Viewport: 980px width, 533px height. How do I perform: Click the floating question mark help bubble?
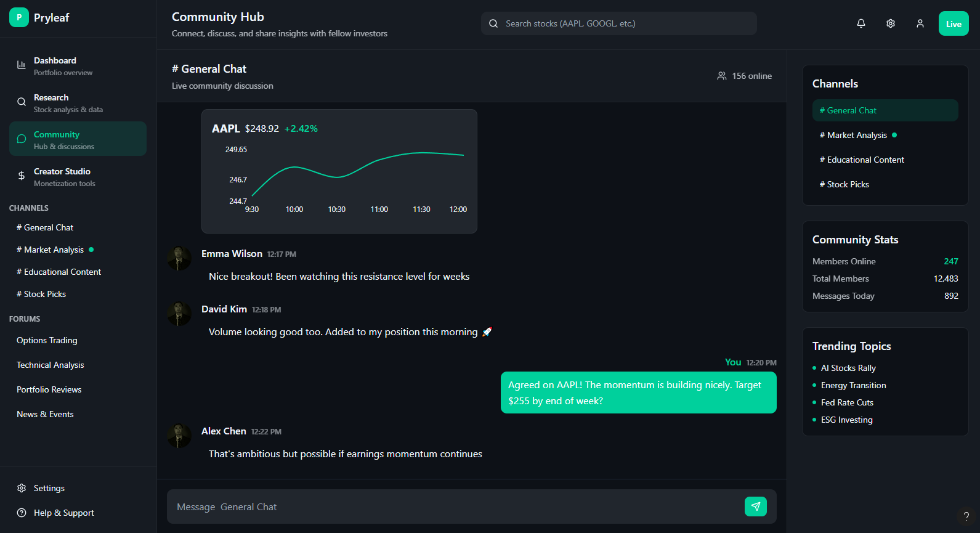pyautogui.click(x=966, y=516)
